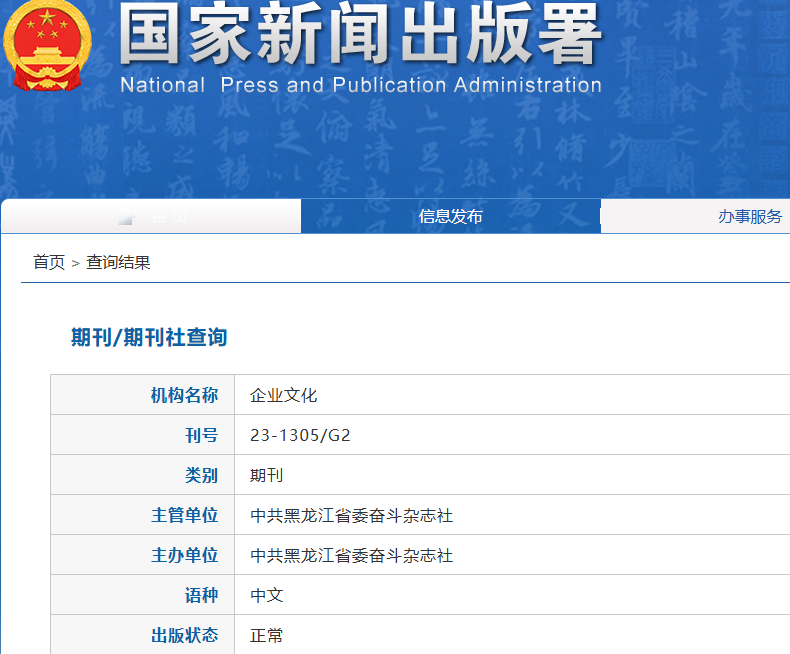
Task: Click the 国家新闻出版署 site title
Action: [360, 34]
